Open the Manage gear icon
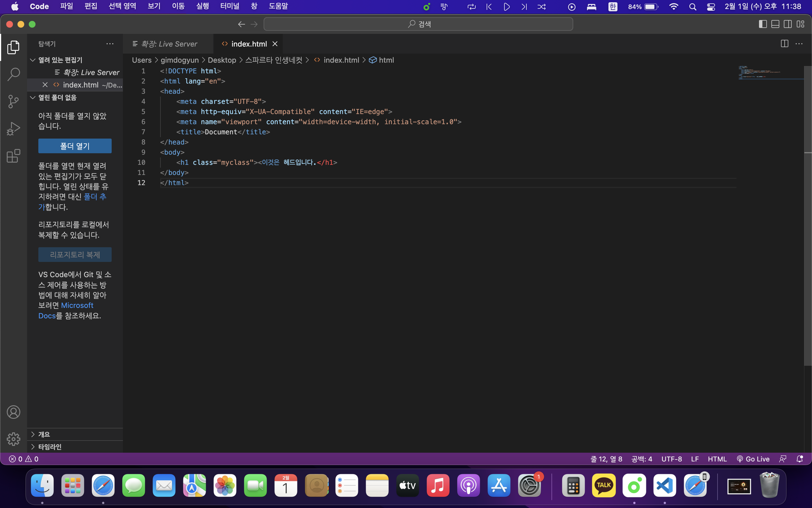The height and width of the screenshot is (508, 812). point(14,439)
